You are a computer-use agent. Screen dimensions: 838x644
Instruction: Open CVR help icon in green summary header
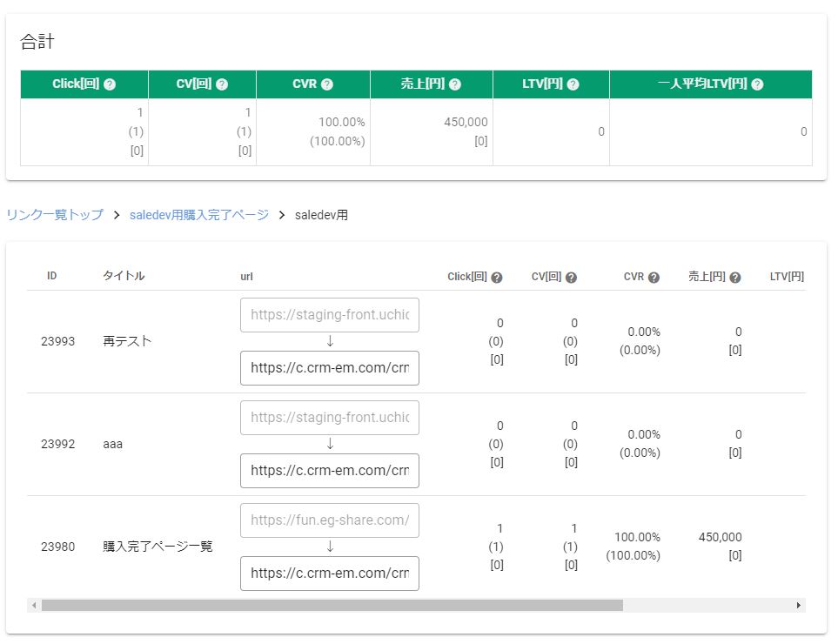click(327, 84)
